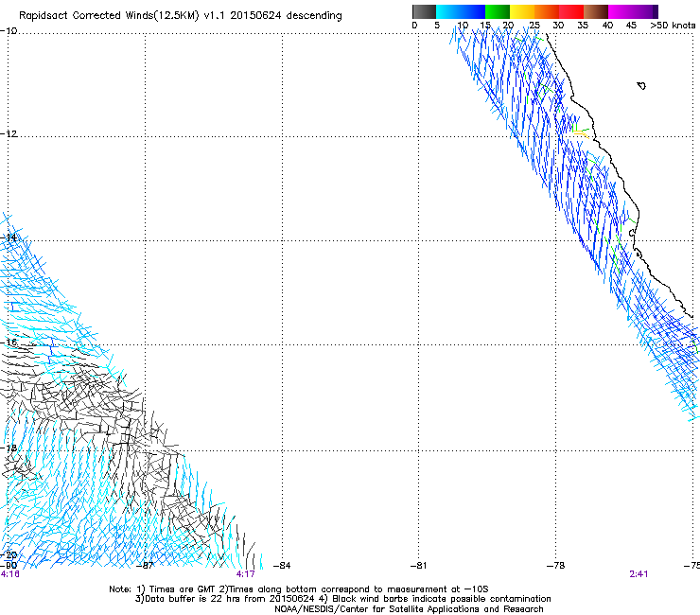Click the dark purple 45–50 knots legend segment
This screenshot has width=700, height=615.
645,11
